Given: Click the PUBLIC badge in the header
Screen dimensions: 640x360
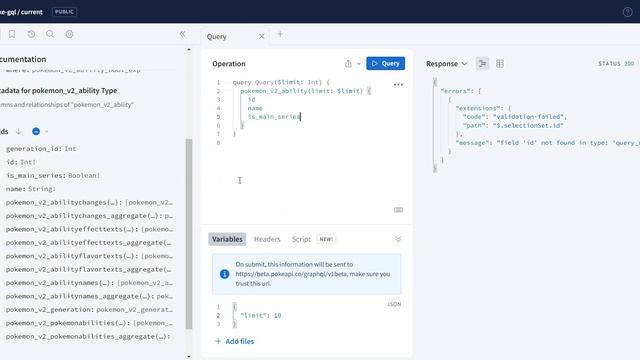Looking at the screenshot, I should pyautogui.click(x=64, y=12).
